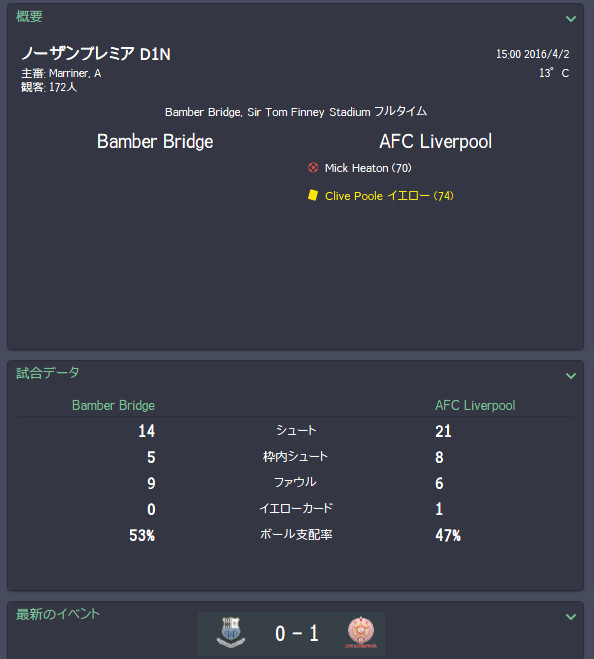This screenshot has height=659, width=594.
Task: Click the 試合データ section header
Action: click(x=48, y=373)
